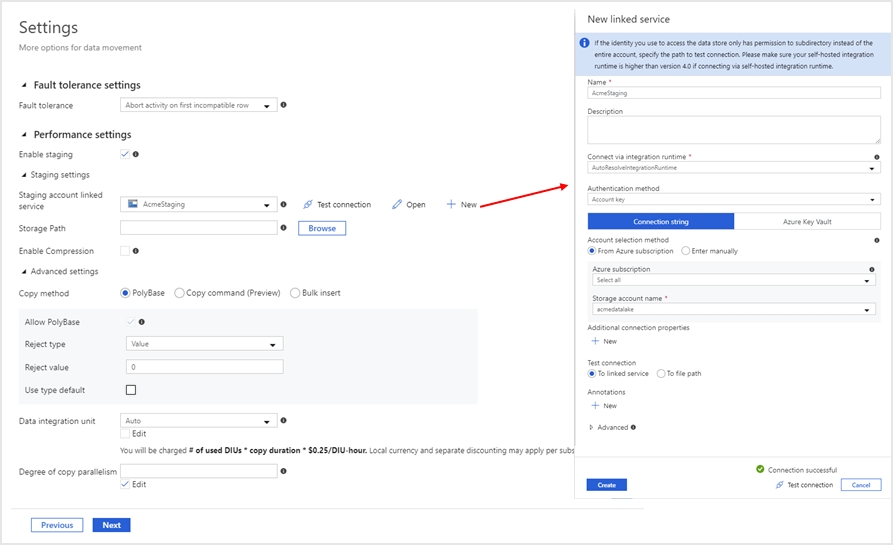Click Degree of copy parallelism input field

[199, 471]
